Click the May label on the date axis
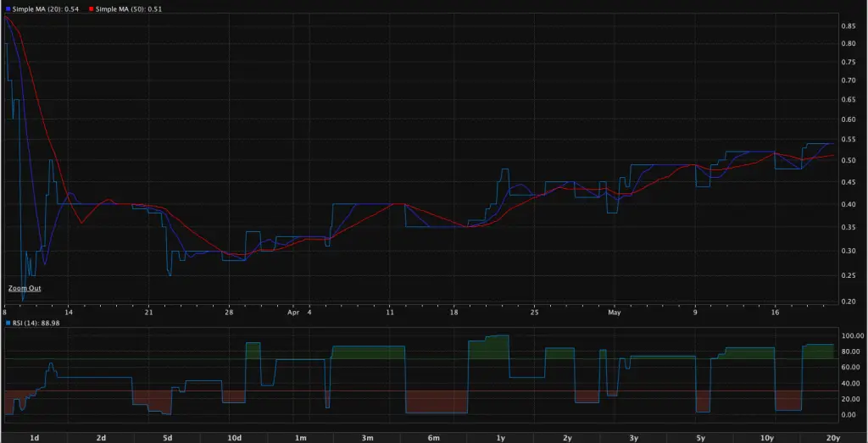Screen dimensions: 868x443 [x=615, y=311]
